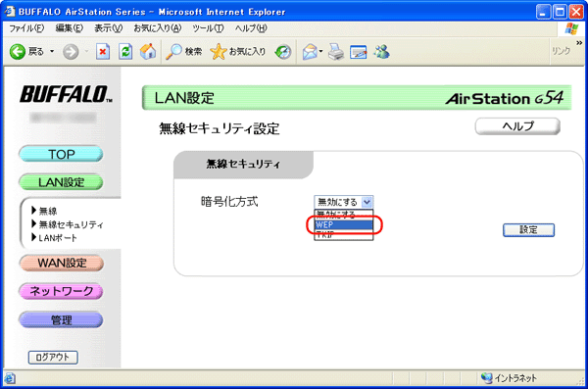Open the ファイル(F) menu

pyautogui.click(x=26, y=28)
